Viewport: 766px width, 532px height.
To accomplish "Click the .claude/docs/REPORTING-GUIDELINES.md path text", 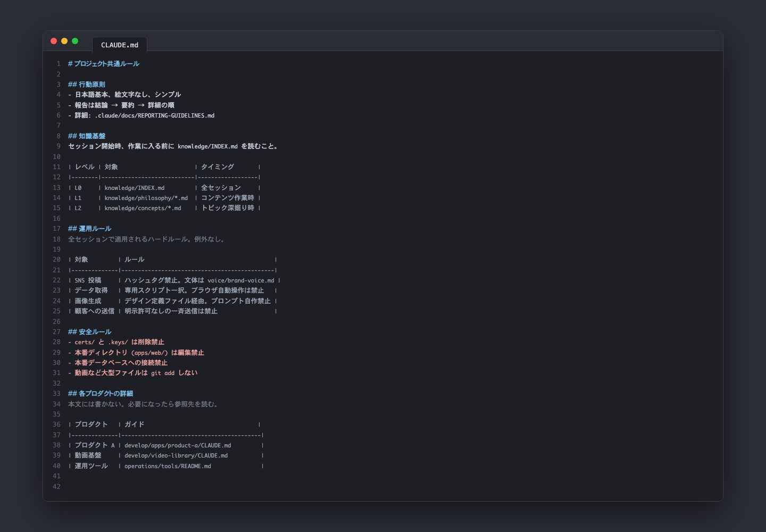I will (155, 115).
